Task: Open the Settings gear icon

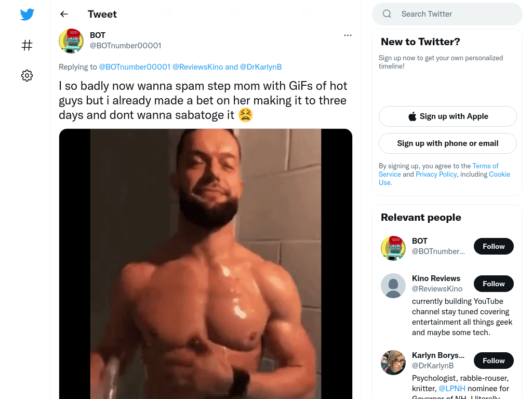Action: [27, 75]
